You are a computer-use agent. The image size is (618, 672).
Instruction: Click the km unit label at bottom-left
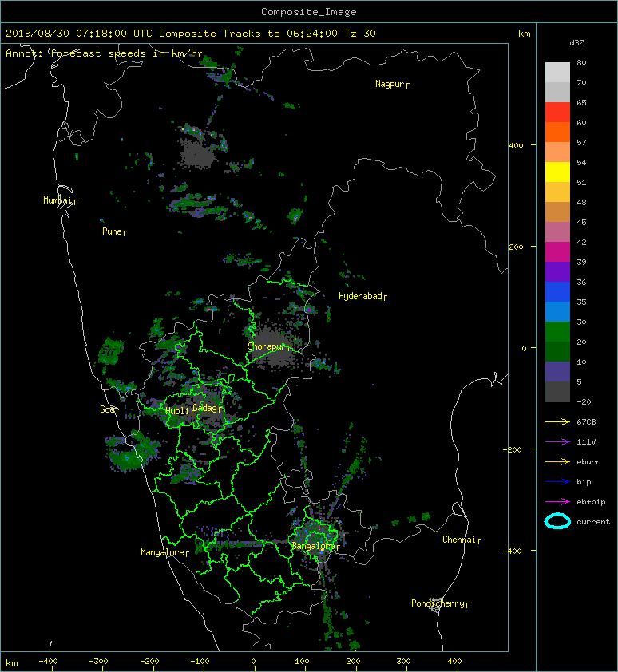12,663
